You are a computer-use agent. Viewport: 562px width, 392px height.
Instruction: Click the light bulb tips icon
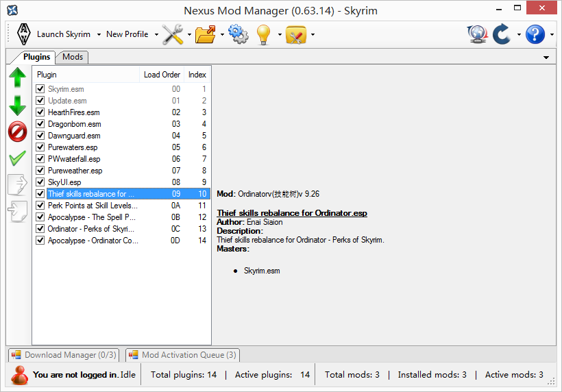[264, 34]
